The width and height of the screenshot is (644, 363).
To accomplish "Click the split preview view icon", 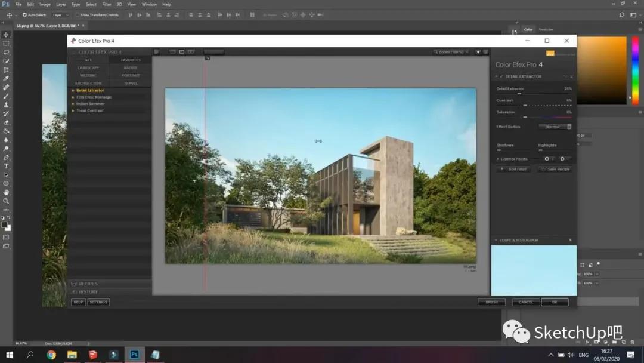I will pos(182,52).
